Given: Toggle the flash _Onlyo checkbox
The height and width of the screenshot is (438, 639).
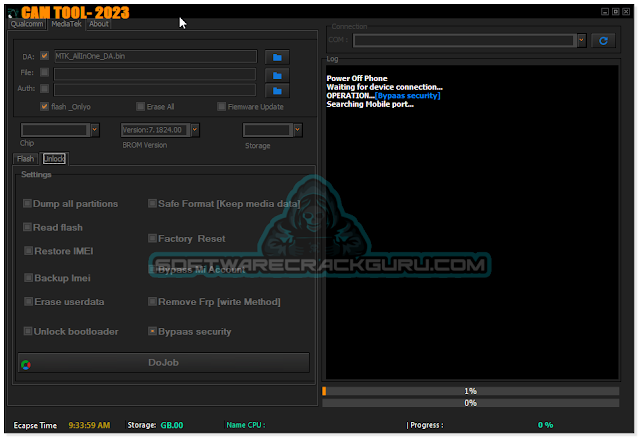Looking at the screenshot, I should [x=44, y=106].
